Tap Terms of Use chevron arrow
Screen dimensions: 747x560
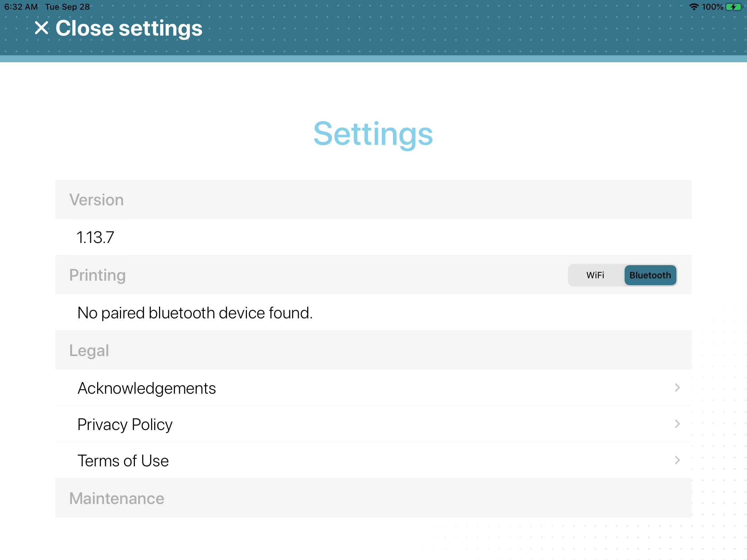point(677,460)
